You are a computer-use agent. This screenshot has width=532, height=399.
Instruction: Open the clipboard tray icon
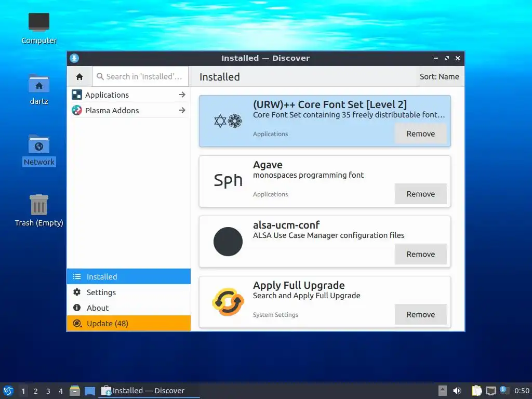pos(476,391)
